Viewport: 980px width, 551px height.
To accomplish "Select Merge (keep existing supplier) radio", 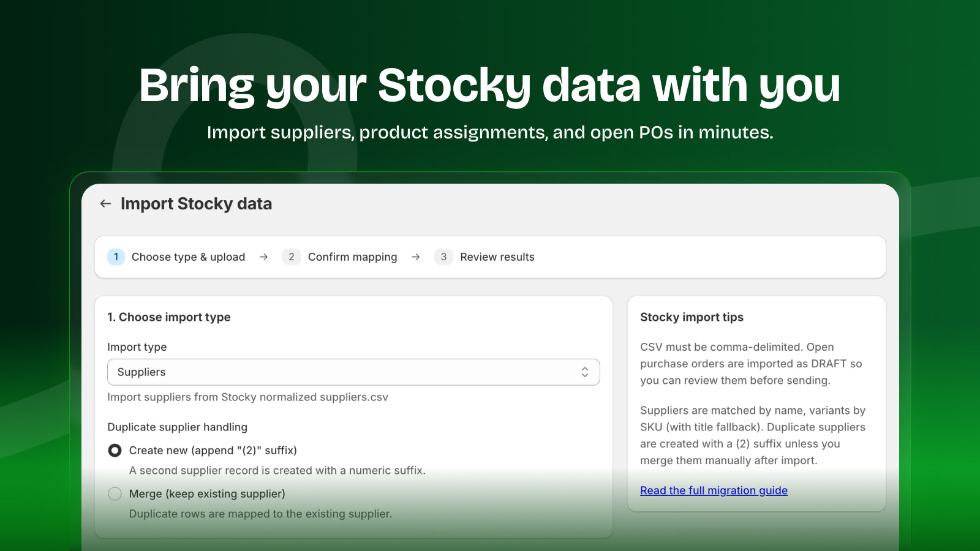I will tap(115, 494).
